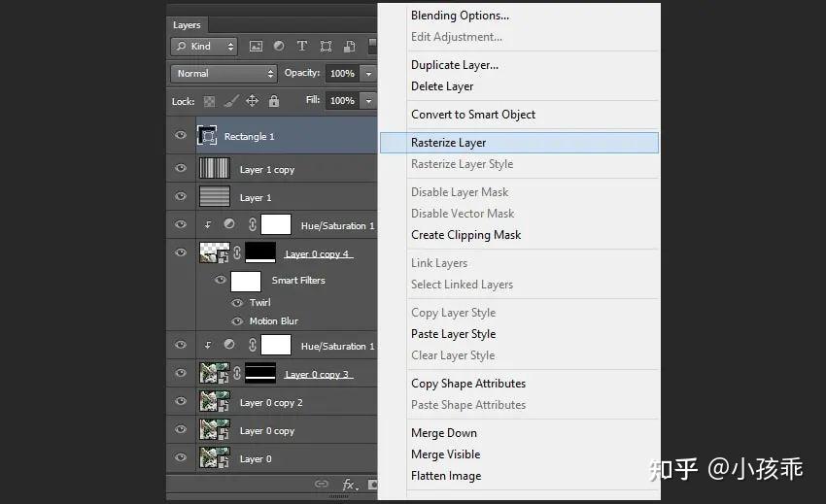
Task: Toggle visibility of Layer 1
Action: (181, 196)
